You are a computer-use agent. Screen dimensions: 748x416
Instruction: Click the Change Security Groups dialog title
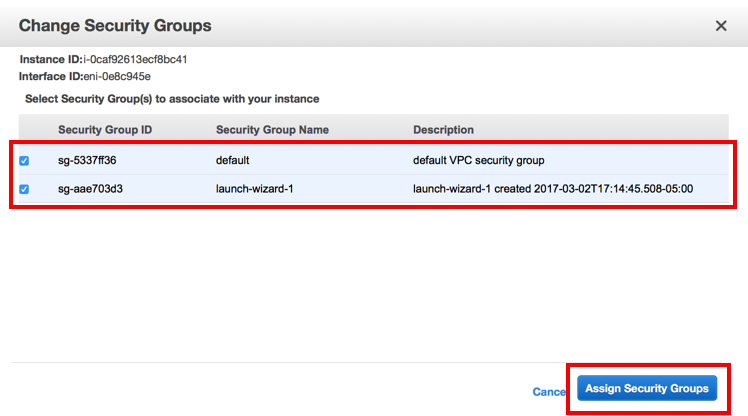coord(115,25)
